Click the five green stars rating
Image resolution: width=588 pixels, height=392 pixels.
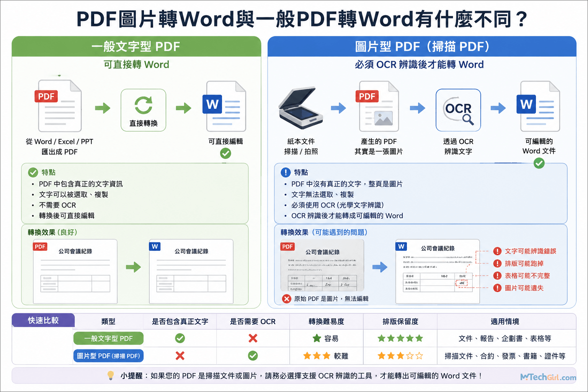(400, 338)
